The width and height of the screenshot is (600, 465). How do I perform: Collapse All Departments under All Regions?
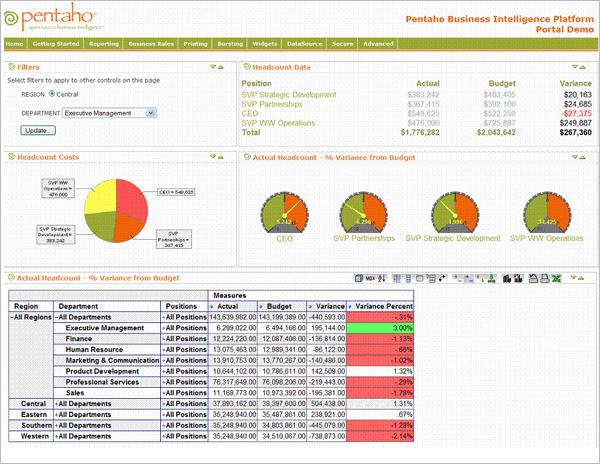57,317
